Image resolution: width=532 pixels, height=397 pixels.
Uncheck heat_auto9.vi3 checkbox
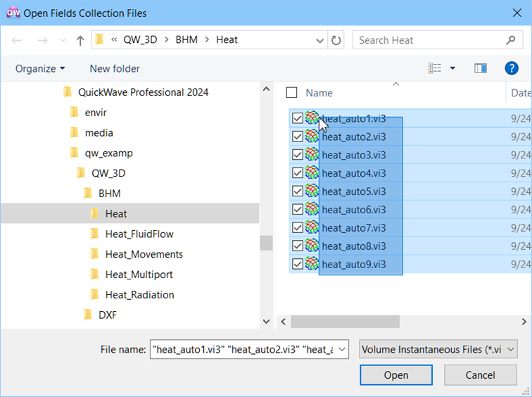pyautogui.click(x=298, y=265)
